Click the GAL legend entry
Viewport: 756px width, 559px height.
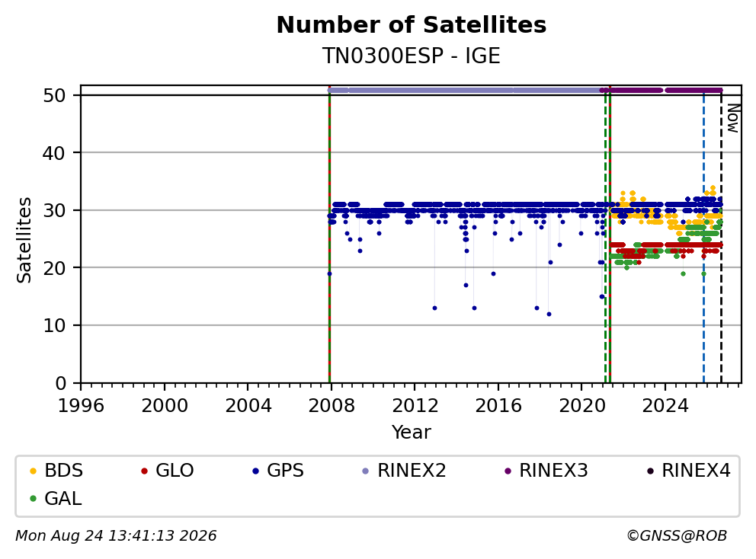coord(56,498)
